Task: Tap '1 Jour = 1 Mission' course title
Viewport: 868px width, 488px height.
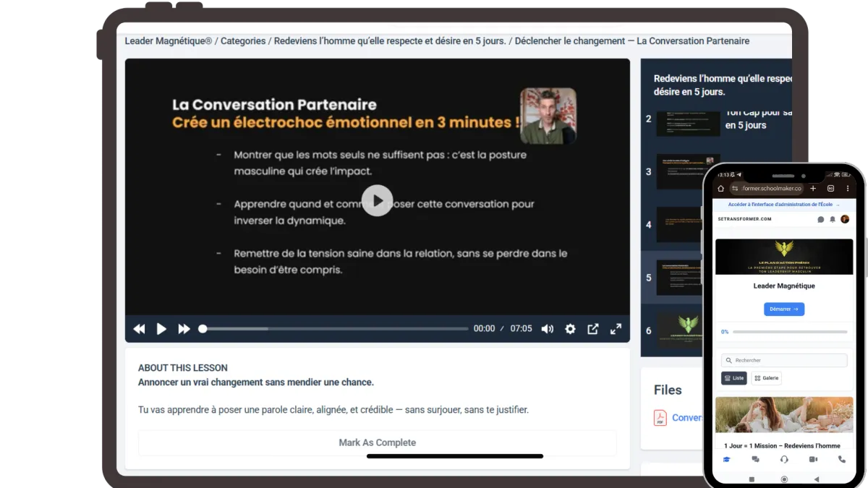Action: coord(784,446)
